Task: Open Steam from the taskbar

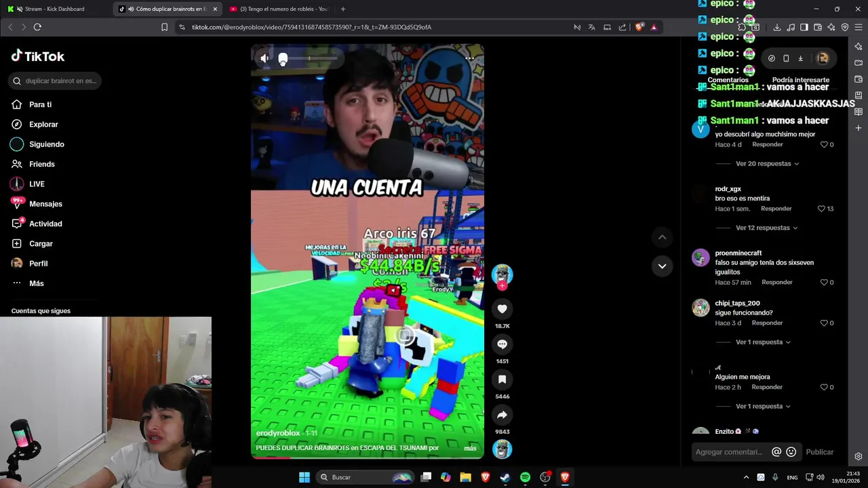Action: [x=505, y=477]
